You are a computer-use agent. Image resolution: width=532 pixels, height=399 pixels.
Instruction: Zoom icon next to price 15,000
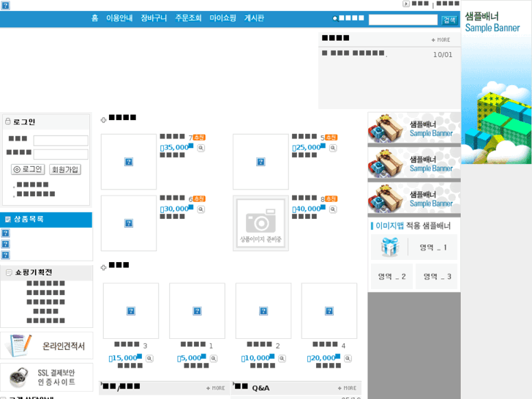pos(149,358)
